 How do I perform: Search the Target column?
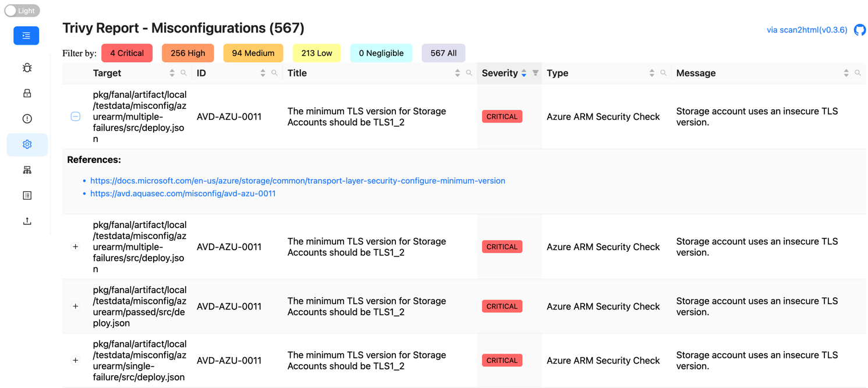pos(184,73)
